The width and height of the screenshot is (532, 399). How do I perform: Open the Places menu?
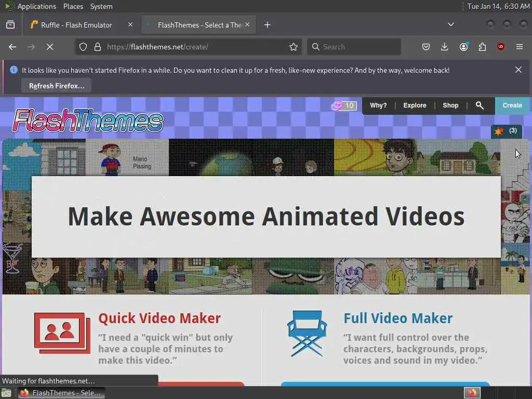[73, 6]
